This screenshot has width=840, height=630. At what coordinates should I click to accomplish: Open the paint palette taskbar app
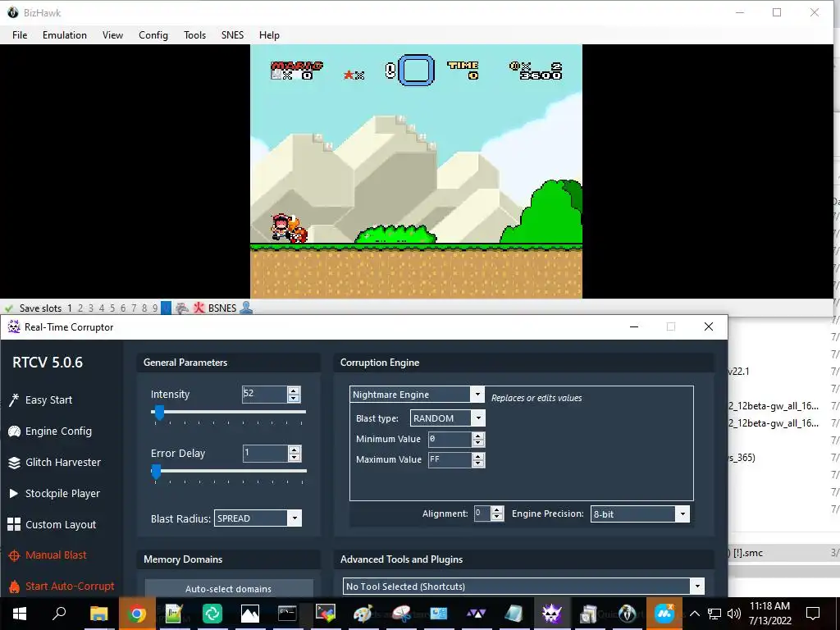[x=363, y=614]
